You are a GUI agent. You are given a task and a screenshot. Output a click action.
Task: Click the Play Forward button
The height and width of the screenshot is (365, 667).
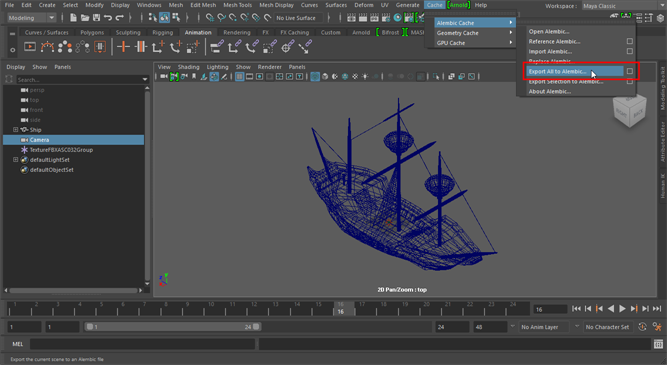click(x=622, y=309)
